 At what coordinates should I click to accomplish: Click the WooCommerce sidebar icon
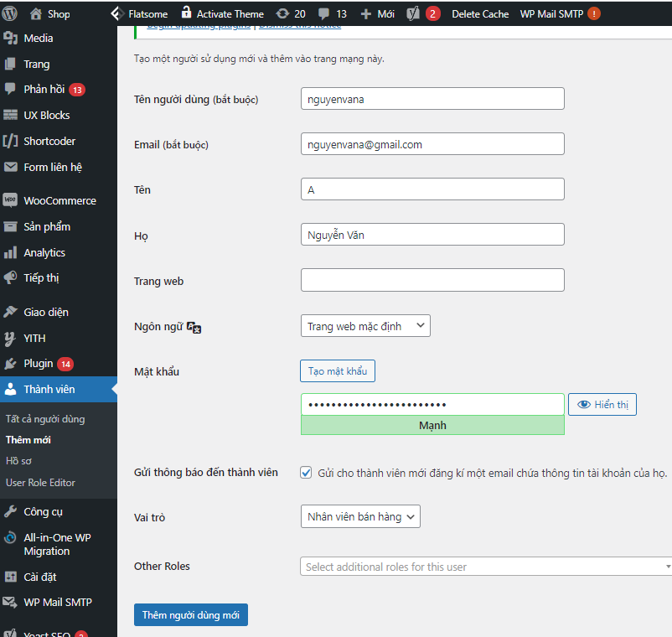[10, 200]
